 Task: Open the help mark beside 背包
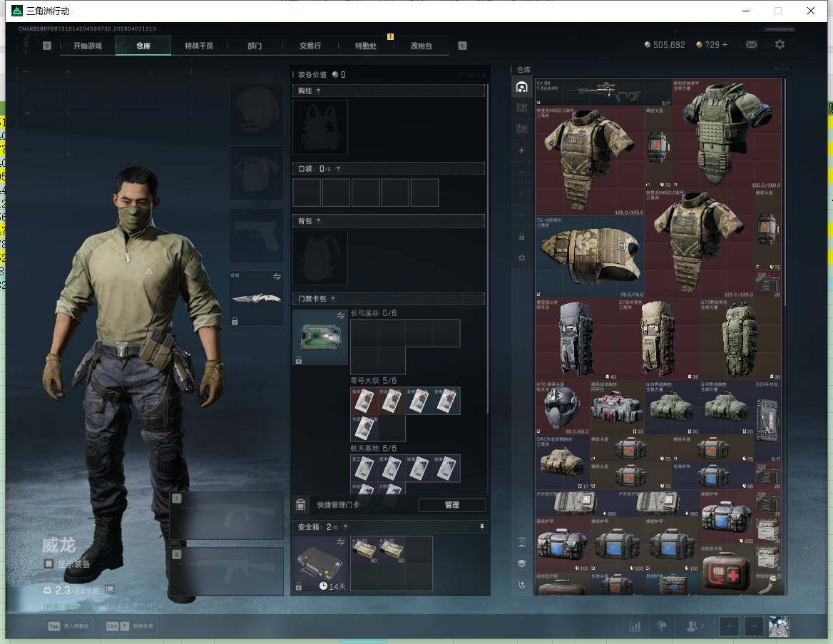click(318, 220)
